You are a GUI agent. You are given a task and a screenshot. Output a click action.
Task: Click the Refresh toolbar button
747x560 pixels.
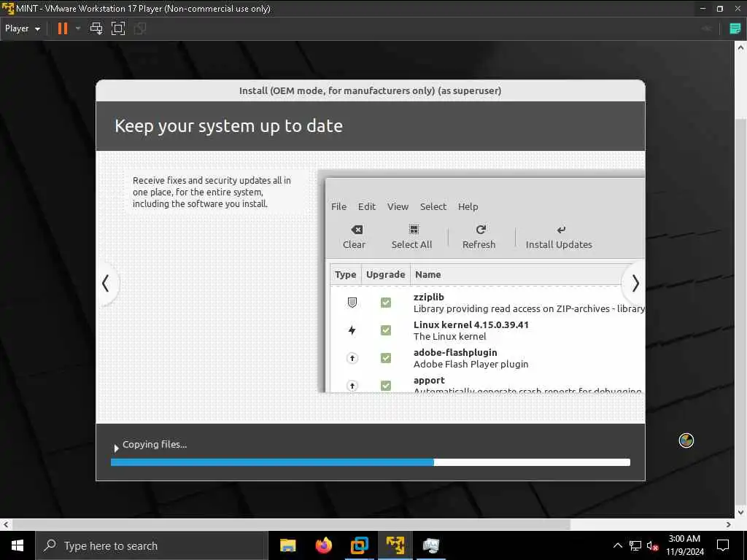pos(479,237)
